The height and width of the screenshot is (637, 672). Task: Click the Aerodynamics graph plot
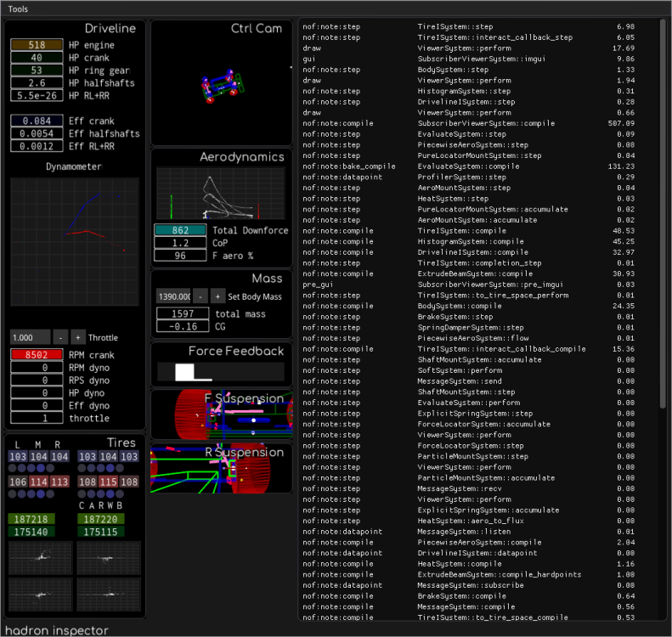[x=220, y=193]
